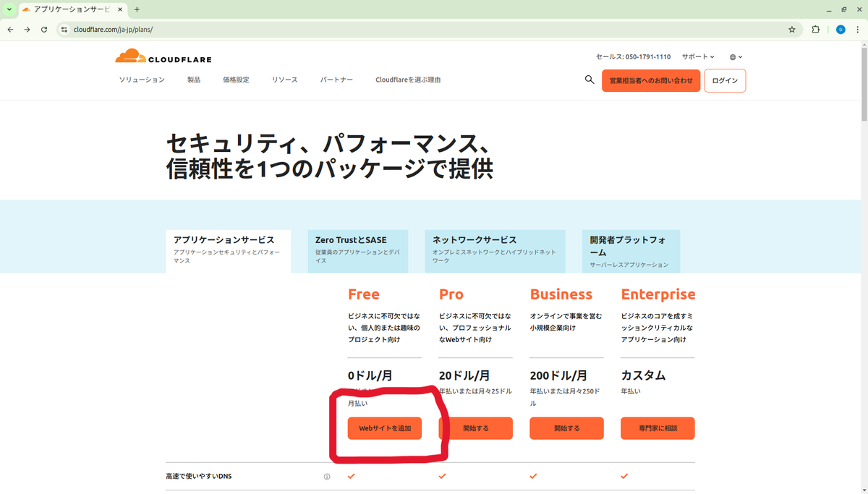Reload the page with the refresh icon
This screenshot has height=494, width=868.
tap(44, 30)
